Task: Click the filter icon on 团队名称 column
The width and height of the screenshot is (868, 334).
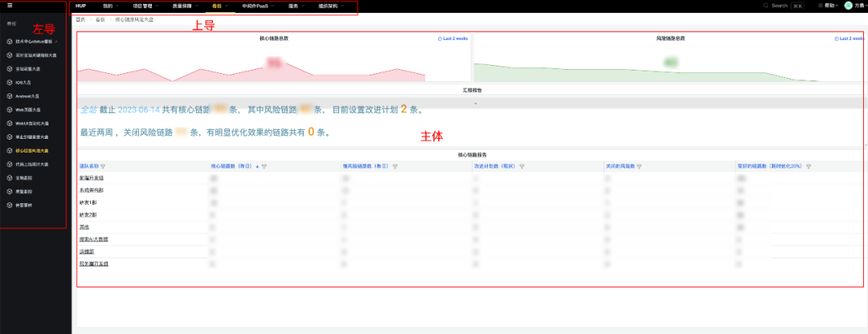Action: point(103,166)
